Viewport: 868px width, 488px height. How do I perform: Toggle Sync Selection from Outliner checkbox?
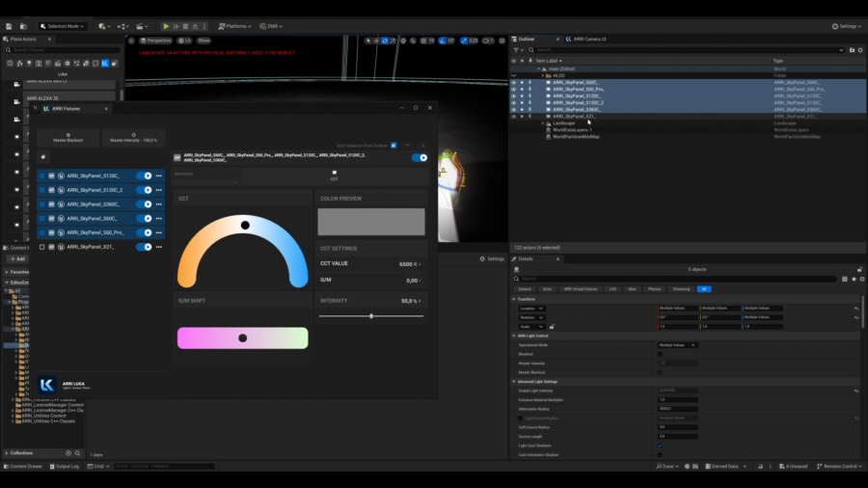(x=393, y=146)
